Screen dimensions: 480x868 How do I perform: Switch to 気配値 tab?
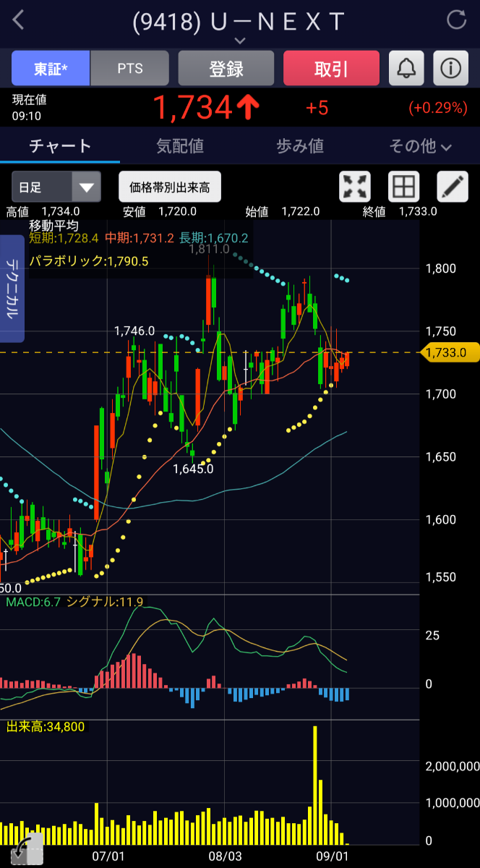pos(180,146)
